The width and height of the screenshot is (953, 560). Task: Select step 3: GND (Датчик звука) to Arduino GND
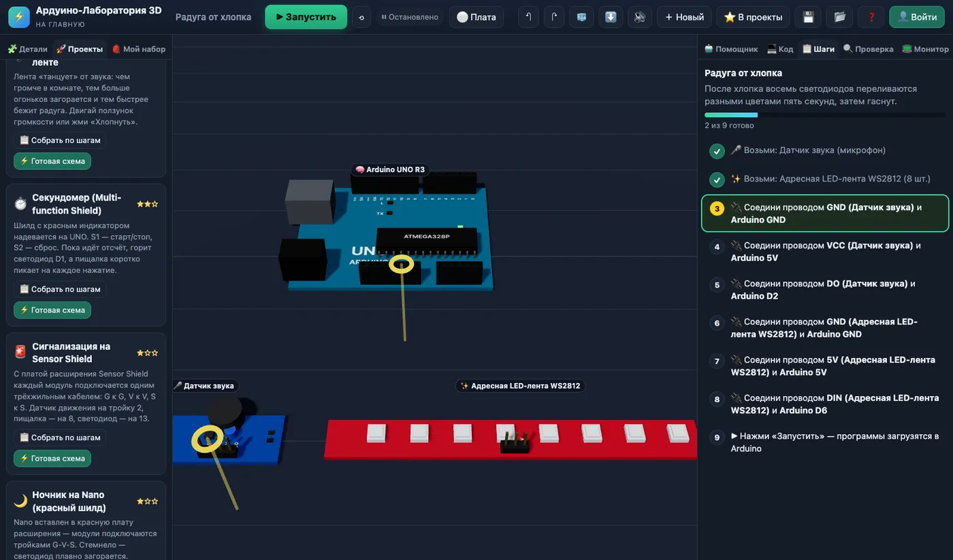[x=824, y=214]
